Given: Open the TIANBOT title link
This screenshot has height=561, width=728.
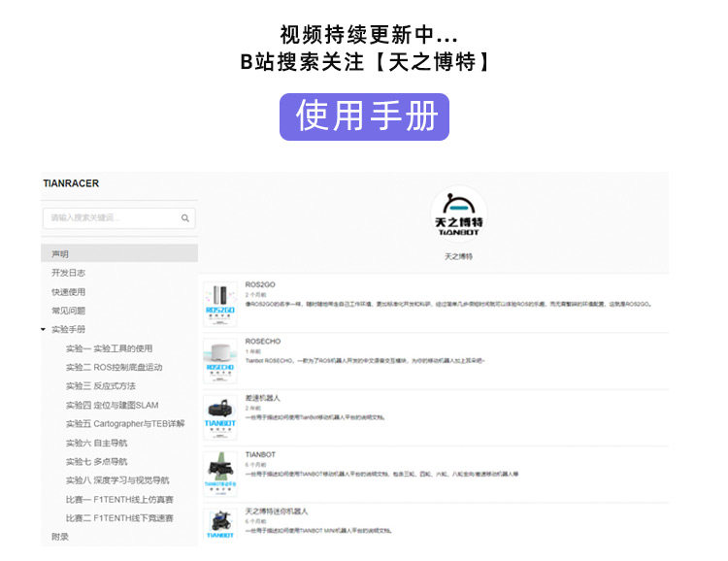Looking at the screenshot, I should tap(260, 454).
